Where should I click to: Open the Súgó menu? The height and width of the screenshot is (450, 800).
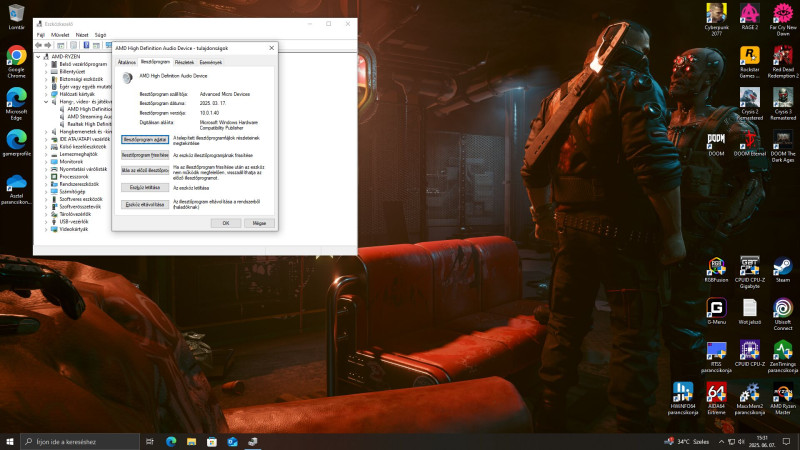pos(101,35)
